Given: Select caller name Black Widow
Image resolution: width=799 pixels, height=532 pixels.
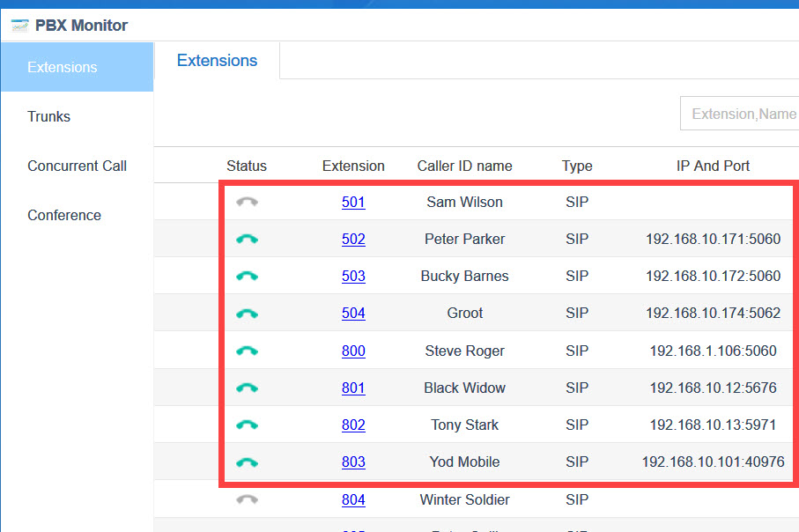Looking at the screenshot, I should (x=465, y=388).
